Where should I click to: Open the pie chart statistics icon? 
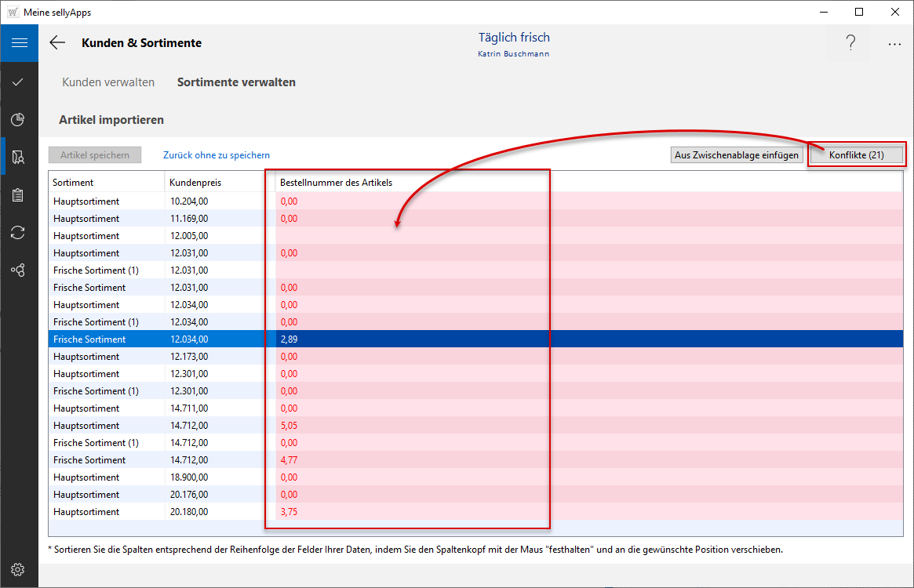(18, 119)
